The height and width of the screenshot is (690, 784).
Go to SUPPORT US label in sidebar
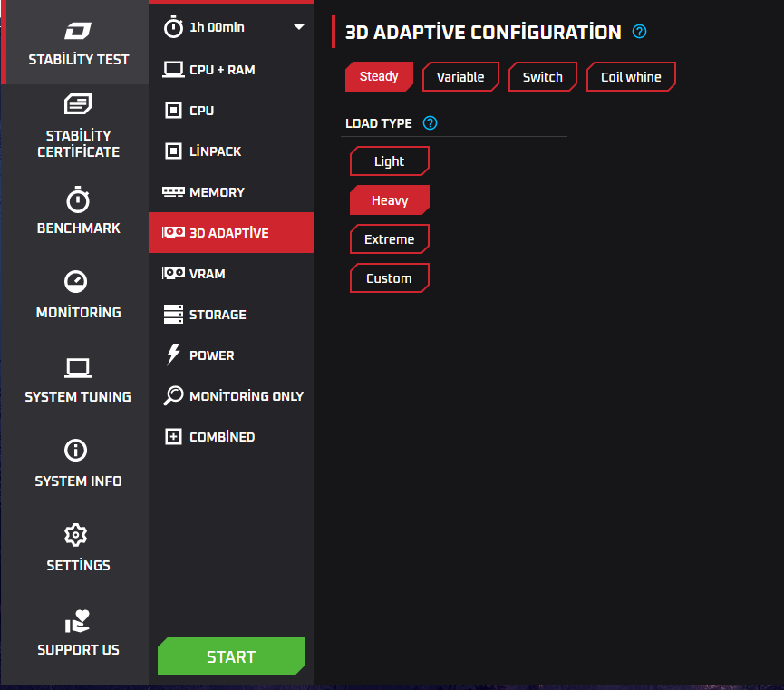(x=79, y=649)
